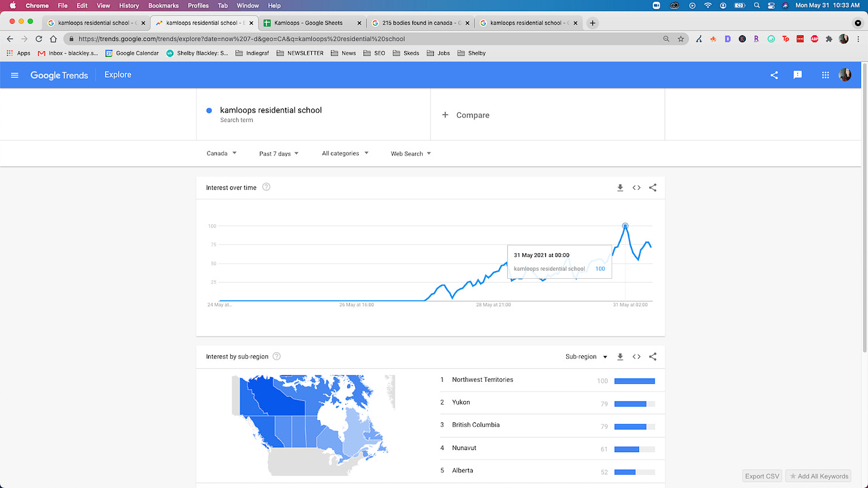Share the Interest over time chart
Image resolution: width=868 pixels, height=488 pixels.
point(653,188)
